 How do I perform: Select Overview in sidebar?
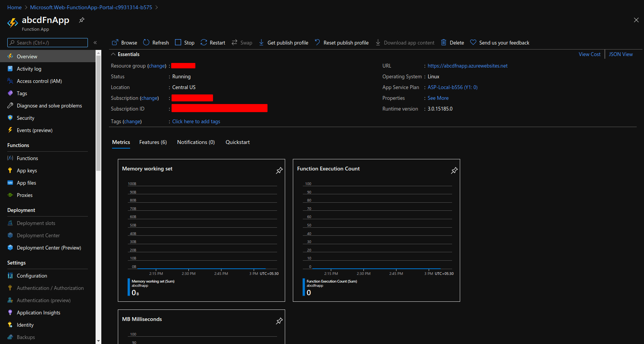click(x=48, y=56)
